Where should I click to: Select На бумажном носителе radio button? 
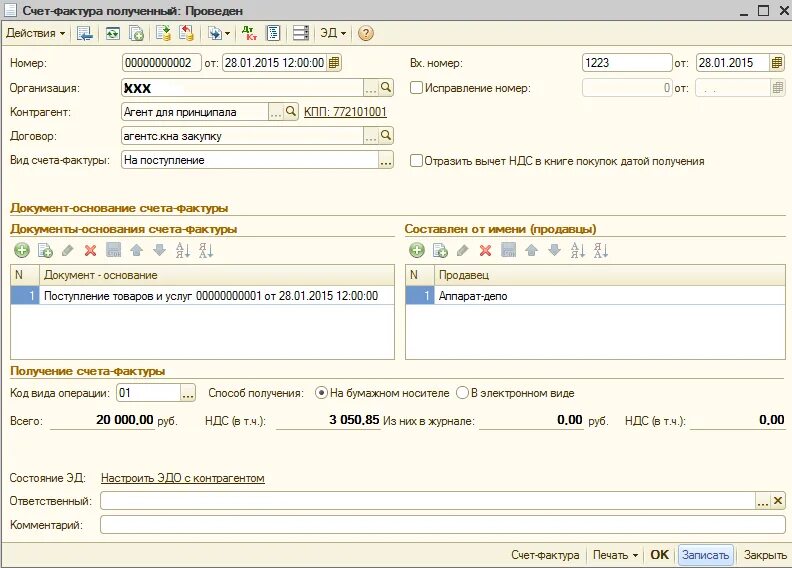[321, 393]
